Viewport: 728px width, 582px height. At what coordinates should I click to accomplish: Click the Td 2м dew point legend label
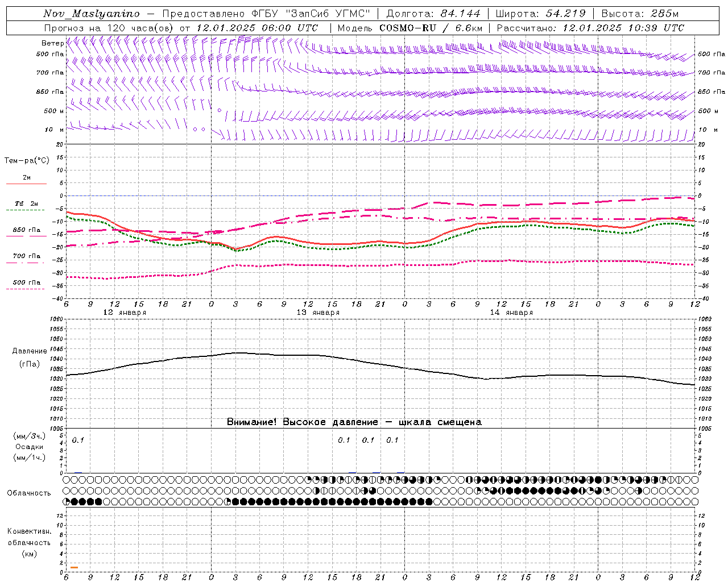[27, 203]
